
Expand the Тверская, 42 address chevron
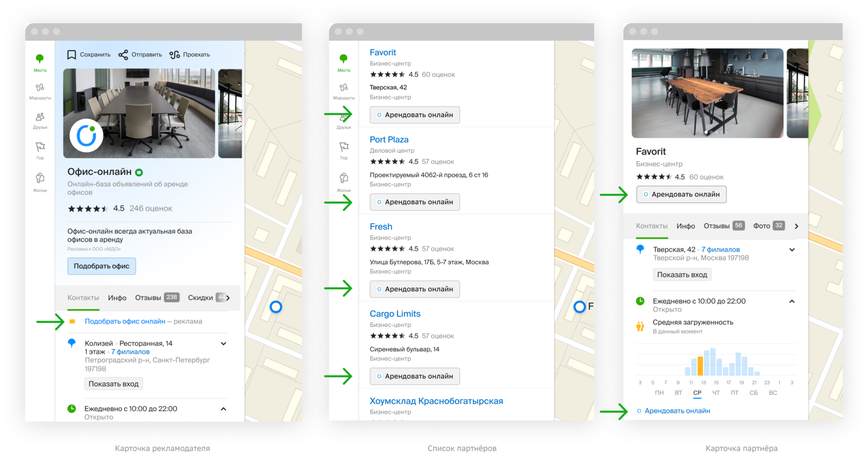click(x=792, y=250)
